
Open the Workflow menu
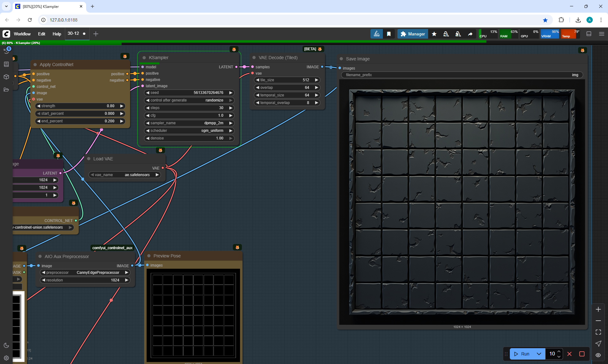point(22,34)
